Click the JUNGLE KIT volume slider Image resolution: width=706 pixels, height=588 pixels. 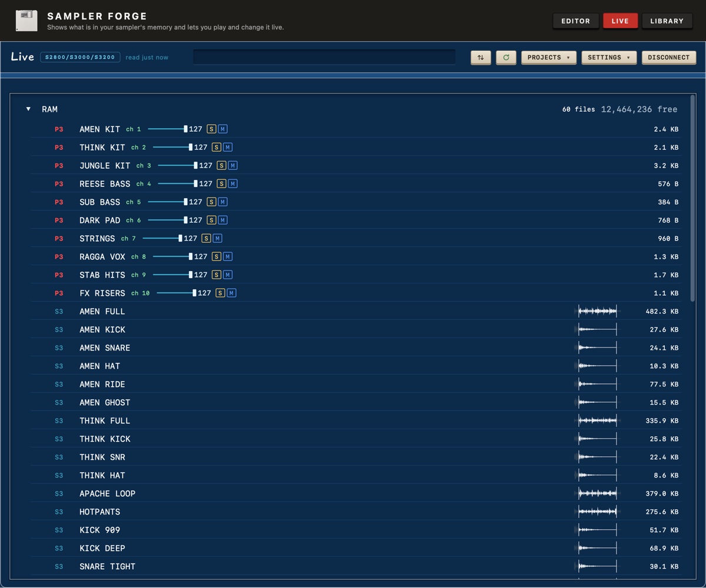pos(178,165)
